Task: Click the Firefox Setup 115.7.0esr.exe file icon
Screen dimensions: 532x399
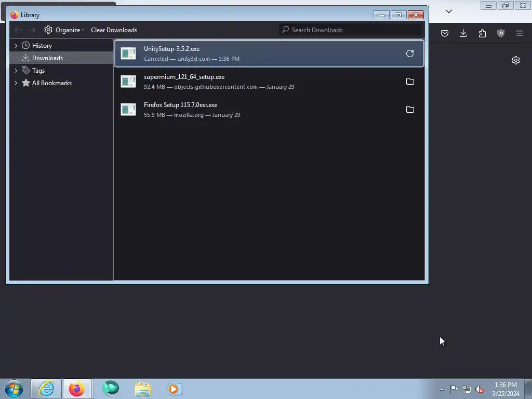Action: pyautogui.click(x=128, y=110)
